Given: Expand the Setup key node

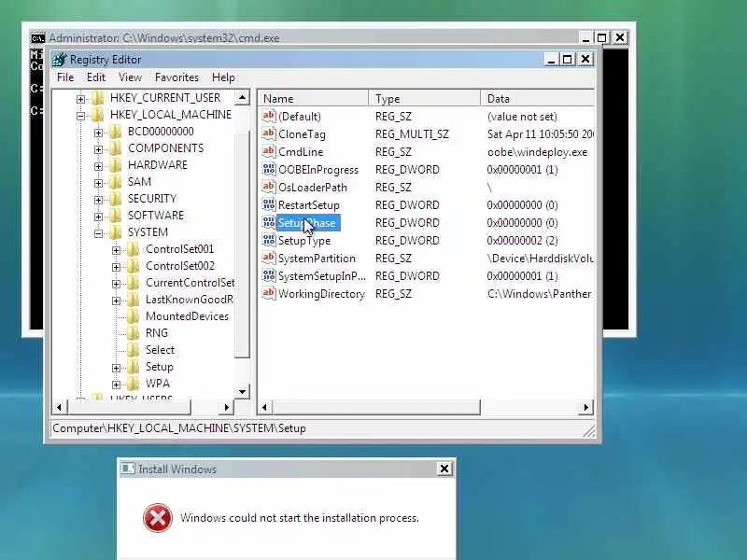Looking at the screenshot, I should [x=116, y=368].
